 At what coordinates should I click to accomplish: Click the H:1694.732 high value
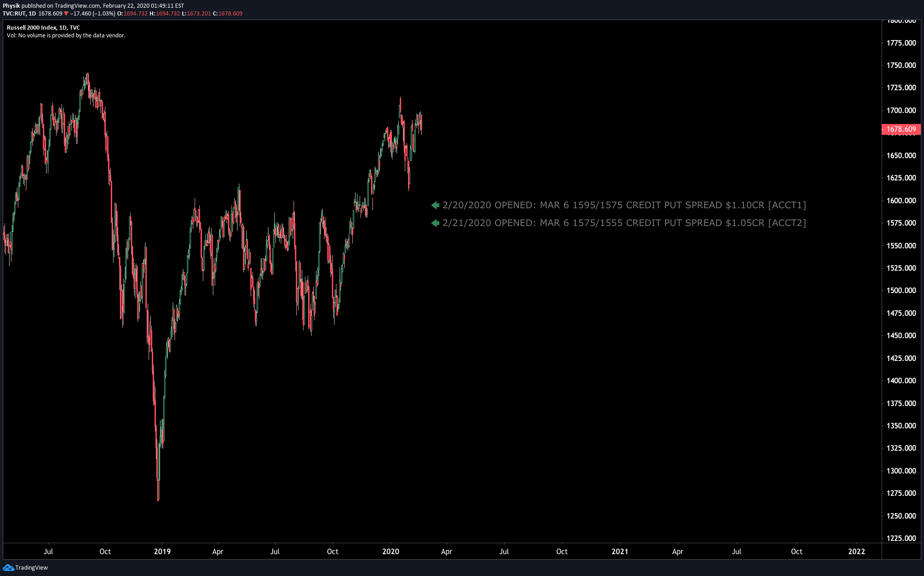click(165, 14)
